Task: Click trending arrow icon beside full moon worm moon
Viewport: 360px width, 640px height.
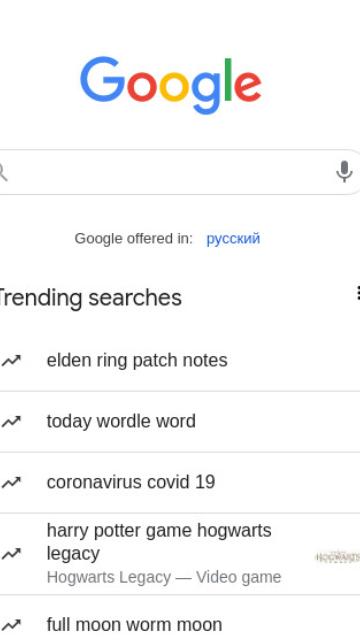Action: [11, 624]
